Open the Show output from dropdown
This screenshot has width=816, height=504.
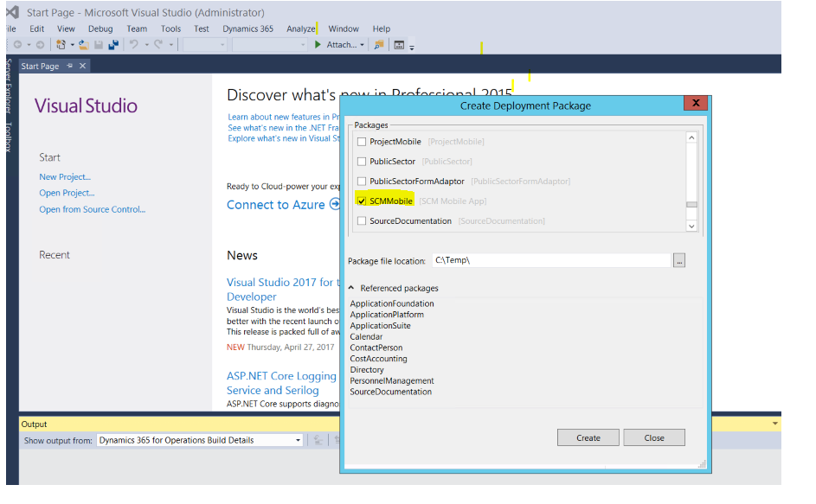point(299,440)
